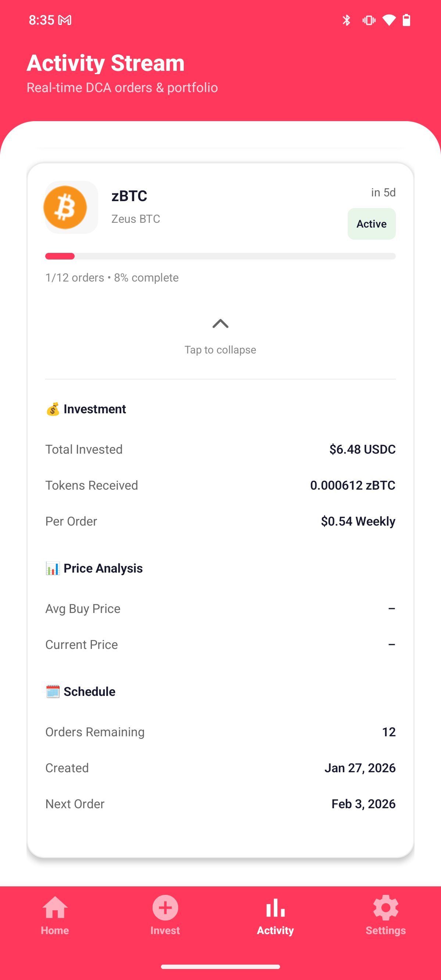Tap the money bag Investment heading icon

tap(53, 409)
